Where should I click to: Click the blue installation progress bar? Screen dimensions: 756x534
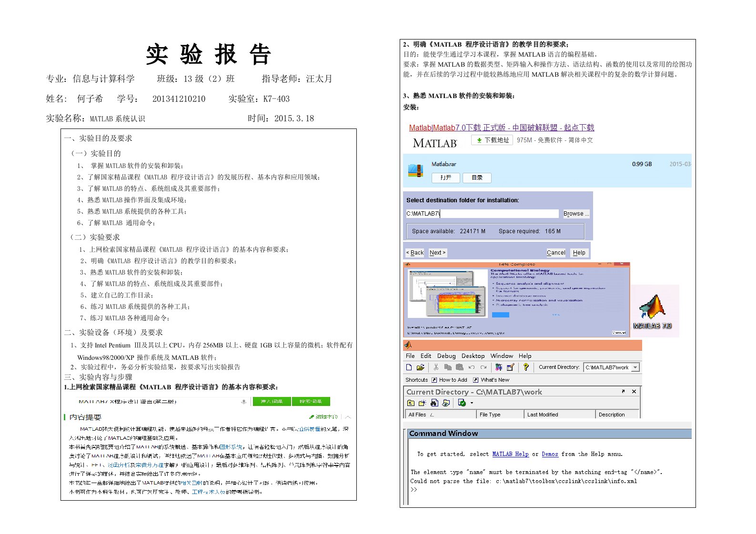click(500, 315)
